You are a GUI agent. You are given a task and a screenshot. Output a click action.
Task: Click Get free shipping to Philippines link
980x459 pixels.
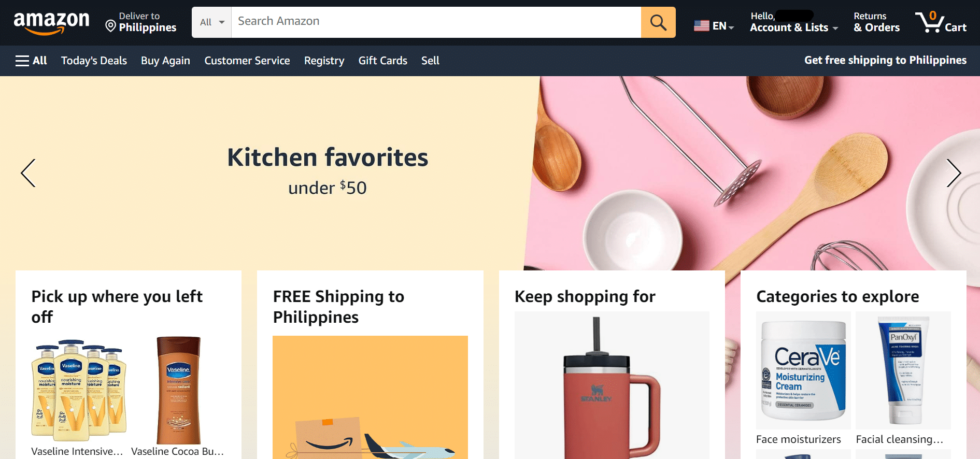885,60
